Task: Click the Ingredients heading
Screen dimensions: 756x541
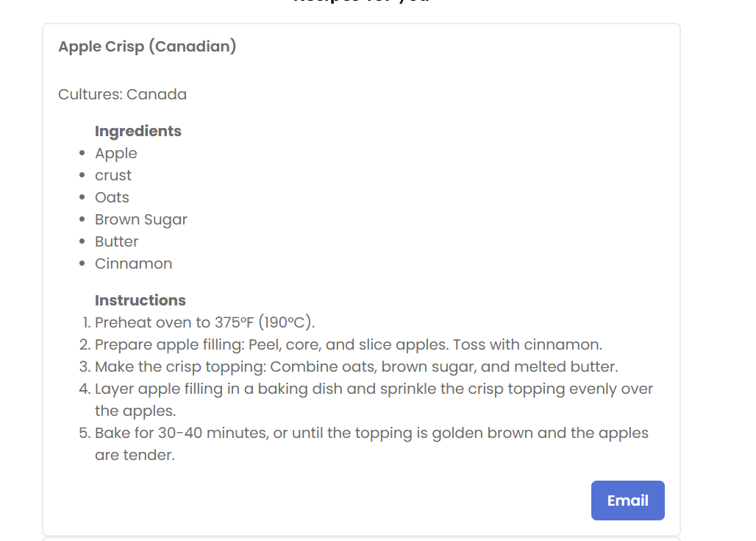Action: (138, 131)
